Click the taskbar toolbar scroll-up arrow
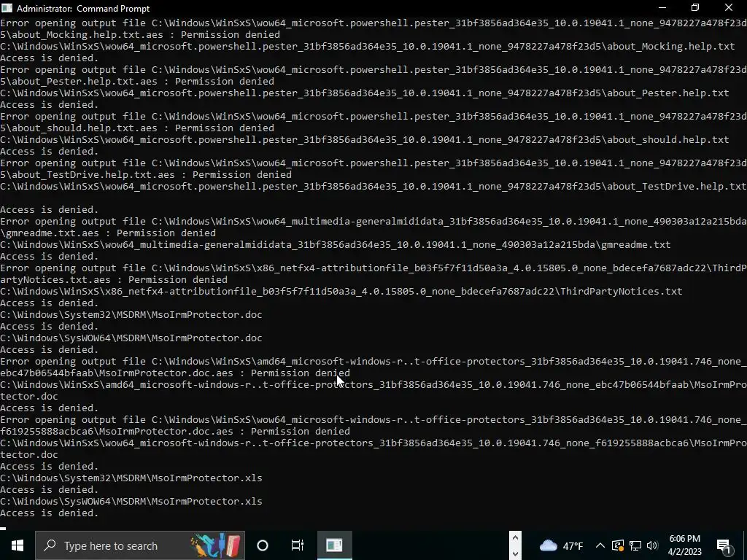This screenshot has height=560, width=747. 515,538
